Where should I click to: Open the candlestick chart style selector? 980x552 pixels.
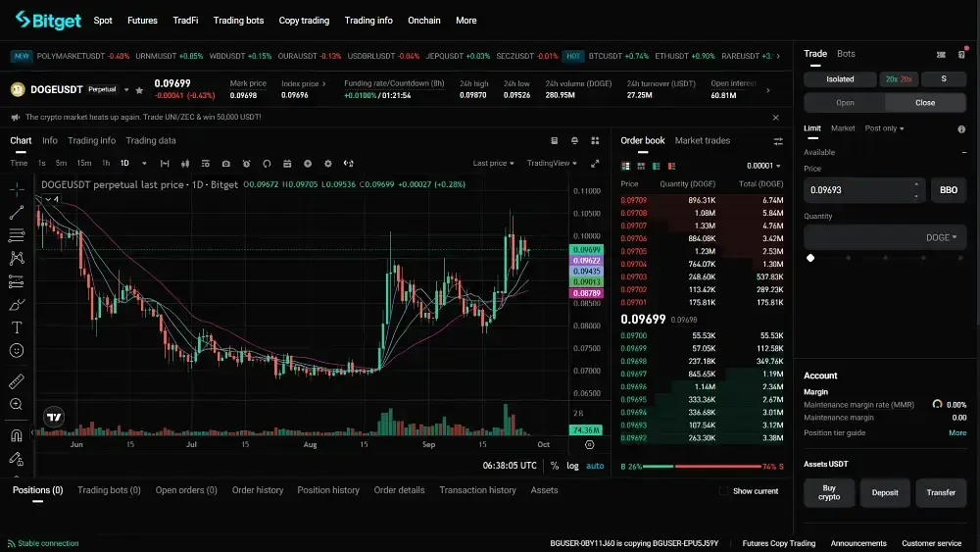point(185,163)
